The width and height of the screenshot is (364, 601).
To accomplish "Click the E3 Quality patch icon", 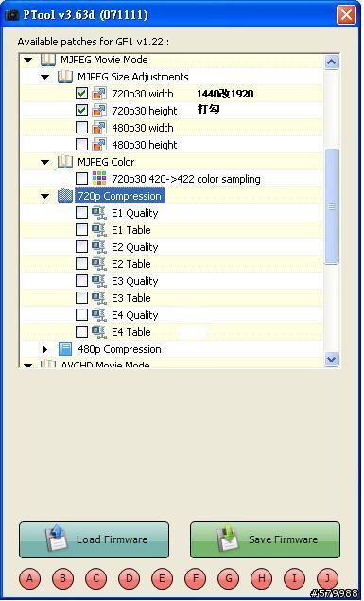I will pyautogui.click(x=99, y=281).
